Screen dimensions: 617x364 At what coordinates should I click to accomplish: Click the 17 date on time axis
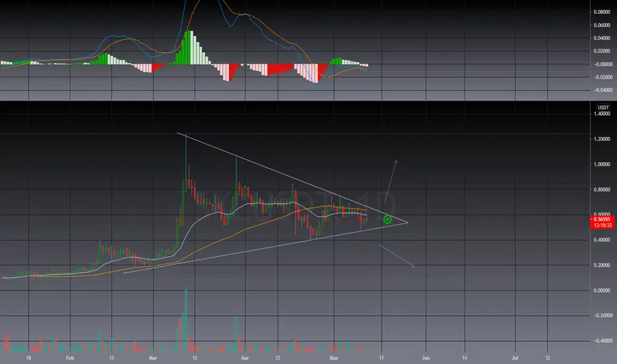tap(381, 357)
